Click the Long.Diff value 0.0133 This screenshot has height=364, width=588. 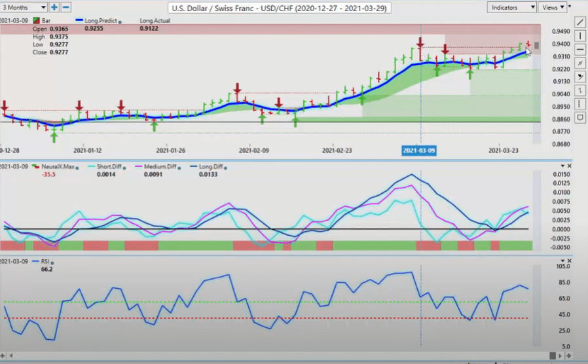(208, 174)
